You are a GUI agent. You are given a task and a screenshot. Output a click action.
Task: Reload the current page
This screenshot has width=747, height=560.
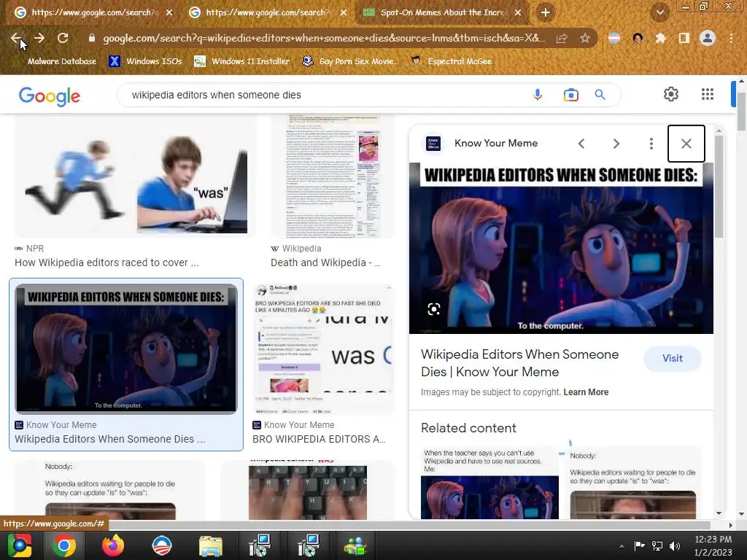63,38
